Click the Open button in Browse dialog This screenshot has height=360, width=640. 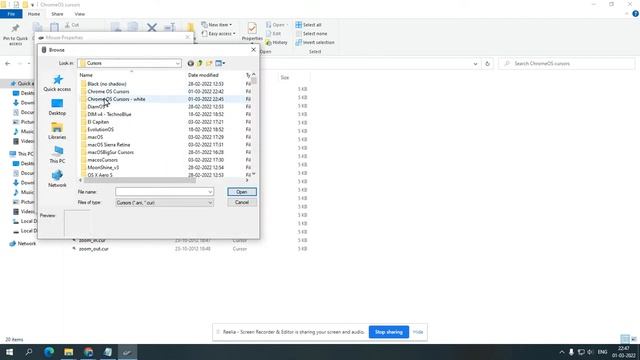click(242, 192)
